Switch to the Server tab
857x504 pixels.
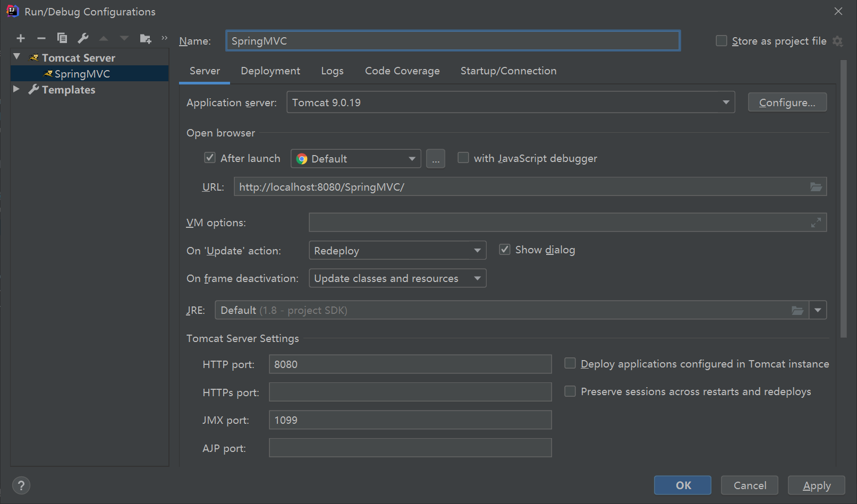pos(205,71)
